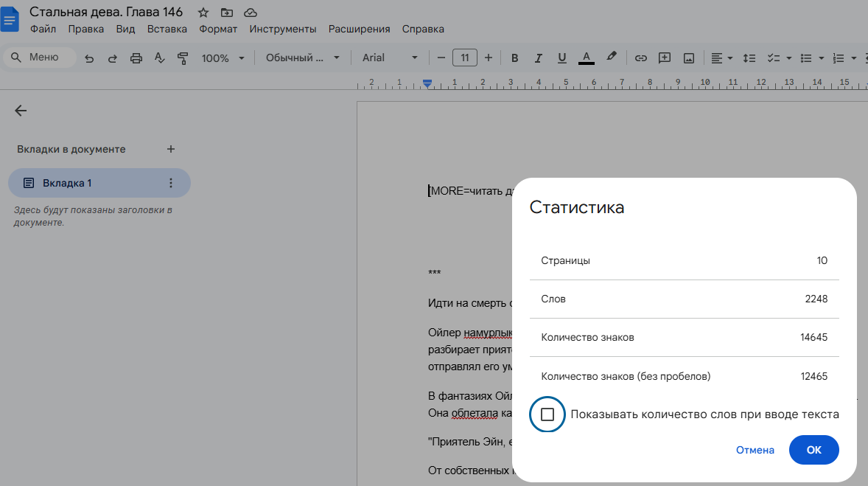Open the Инструменты menu
868x486 pixels.
282,29
